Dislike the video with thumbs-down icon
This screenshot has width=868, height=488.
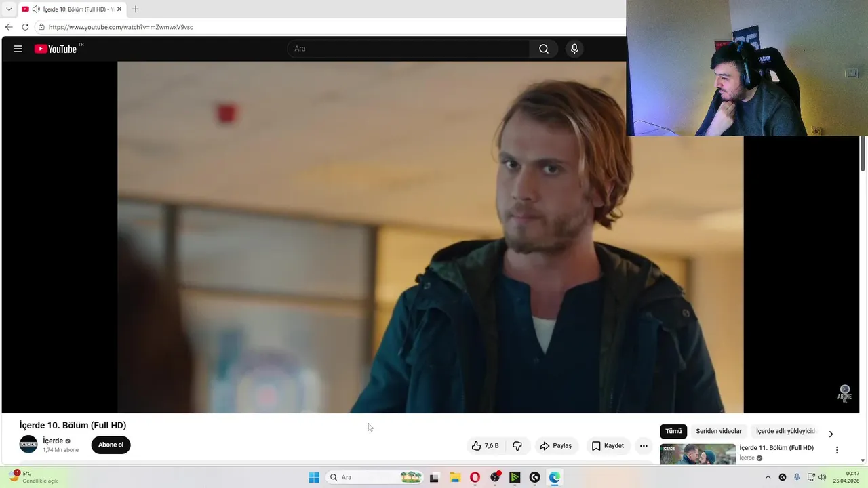(x=517, y=446)
